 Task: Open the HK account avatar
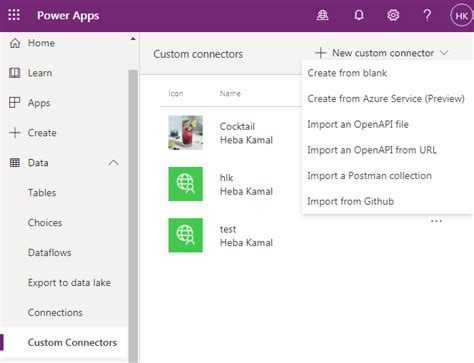click(461, 16)
